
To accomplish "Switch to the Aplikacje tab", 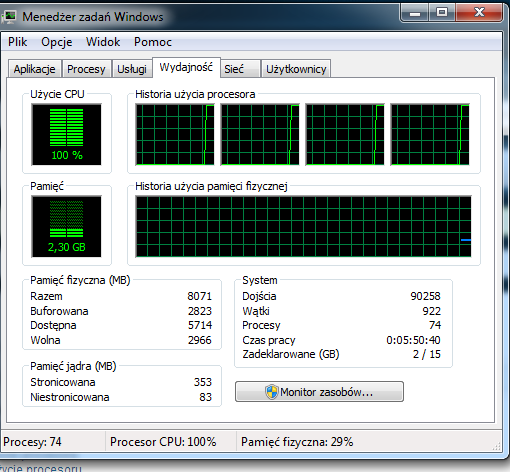I will 35,69.
